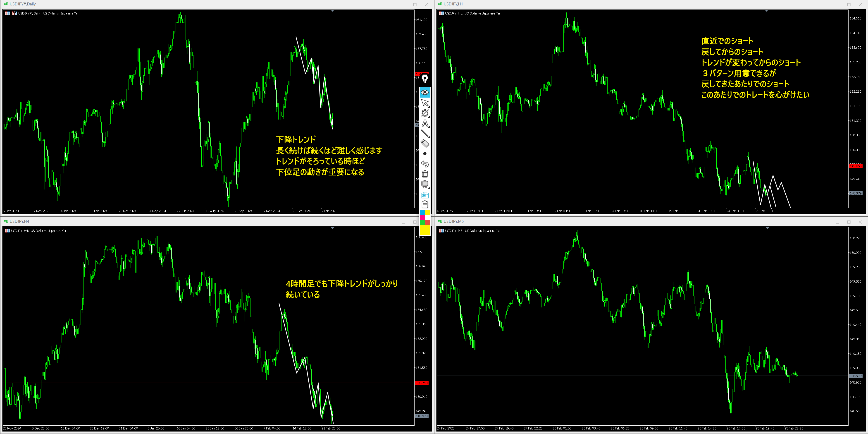Click the candlestick icon in the USDJPY,H1 title bar
The image size is (868, 434).
(440, 4)
